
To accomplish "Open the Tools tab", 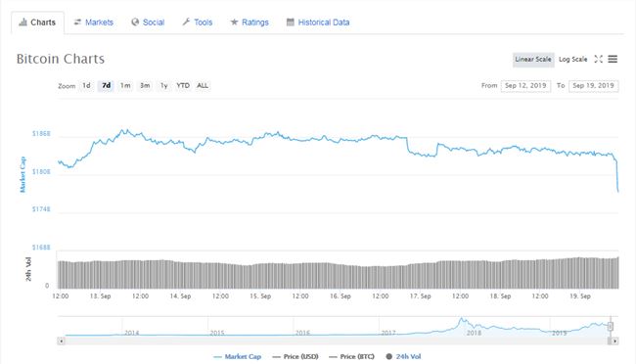I will click(x=197, y=23).
